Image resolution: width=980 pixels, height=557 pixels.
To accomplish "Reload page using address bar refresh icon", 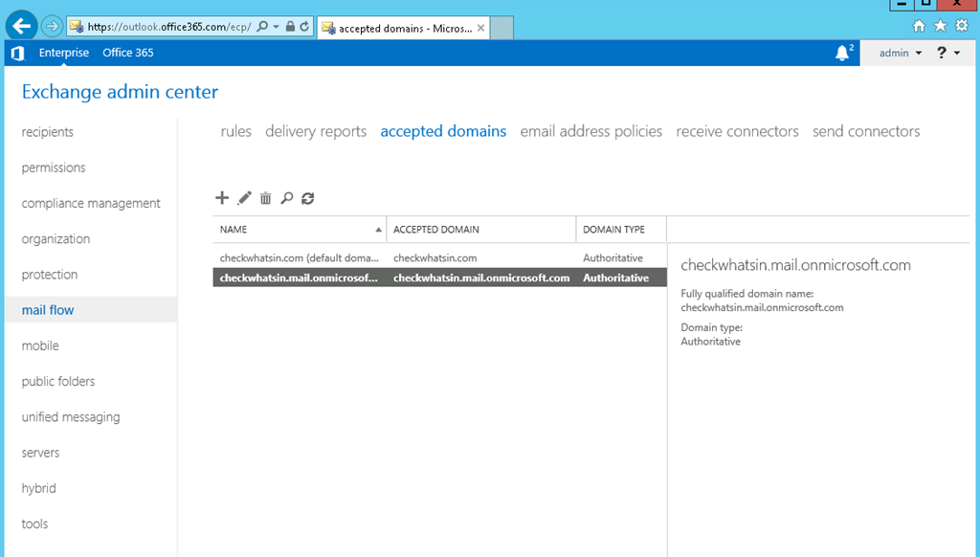I will (304, 26).
